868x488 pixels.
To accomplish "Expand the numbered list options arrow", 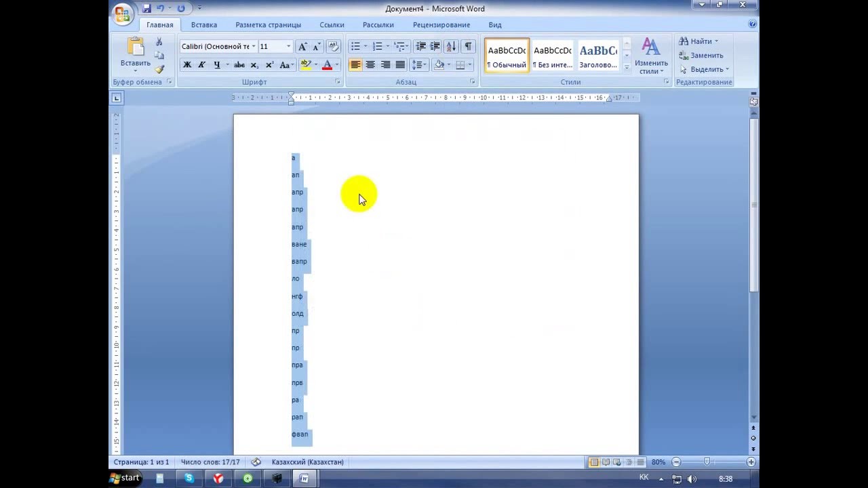I will point(387,46).
